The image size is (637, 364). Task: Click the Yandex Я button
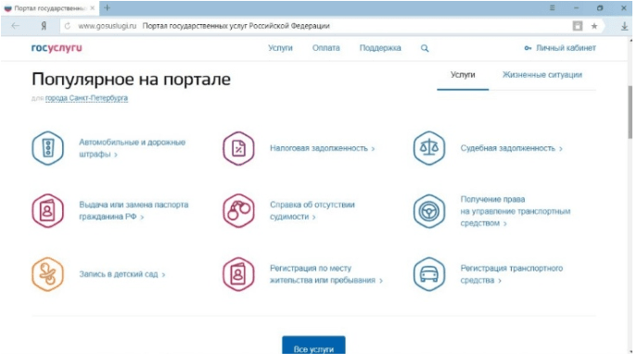(x=44, y=26)
